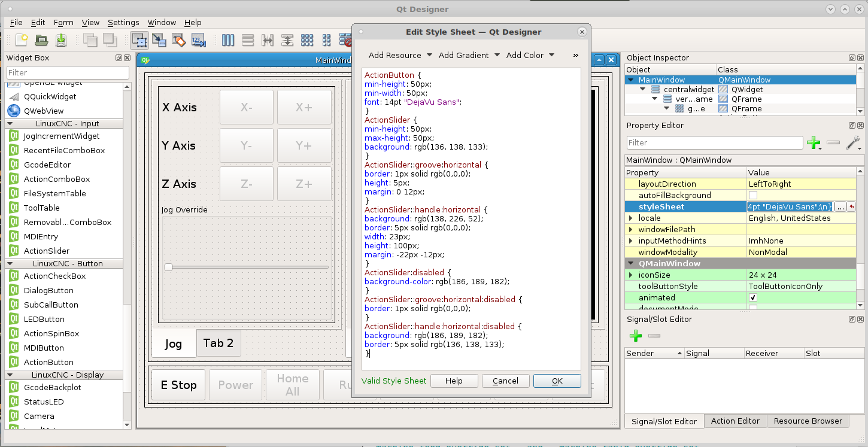Float the Signal/Slot Editor panel

coord(852,320)
